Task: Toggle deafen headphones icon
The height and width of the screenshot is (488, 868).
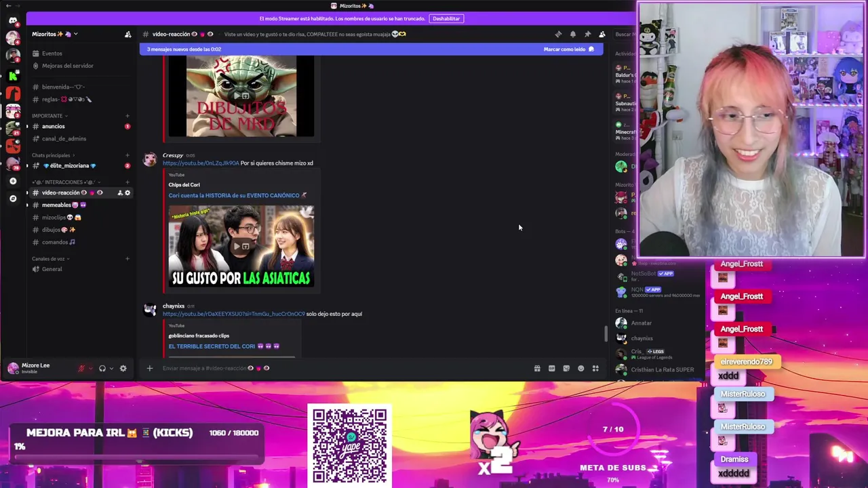Action: 102,368
